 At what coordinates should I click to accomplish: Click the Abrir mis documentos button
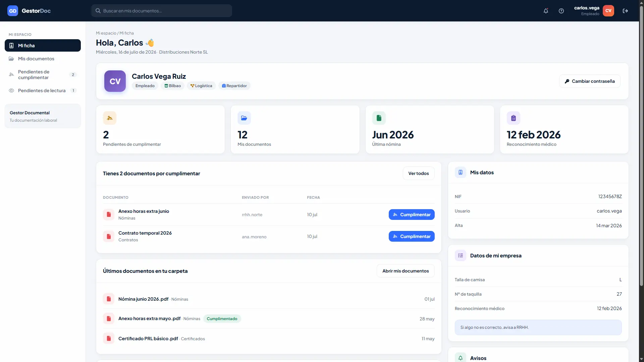(406, 271)
